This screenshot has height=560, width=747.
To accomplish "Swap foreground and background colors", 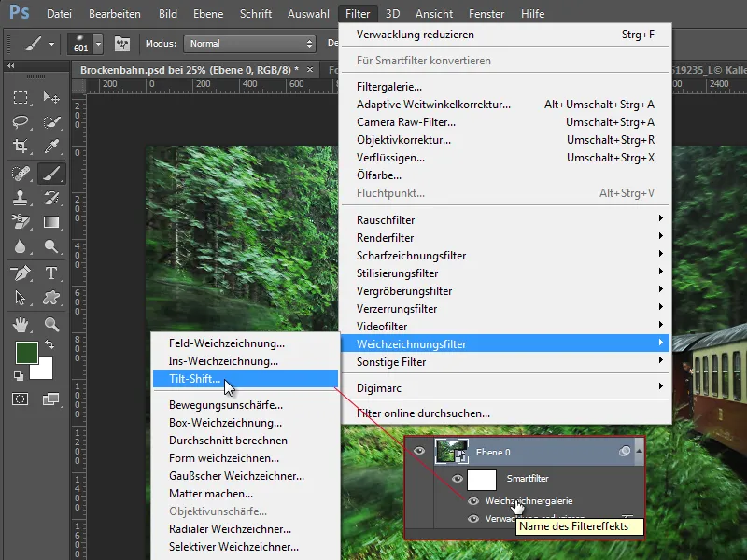I will 49,343.
